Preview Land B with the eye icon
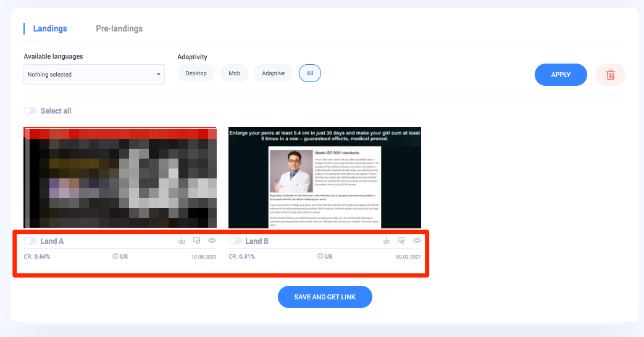The width and height of the screenshot is (644, 337). [417, 241]
